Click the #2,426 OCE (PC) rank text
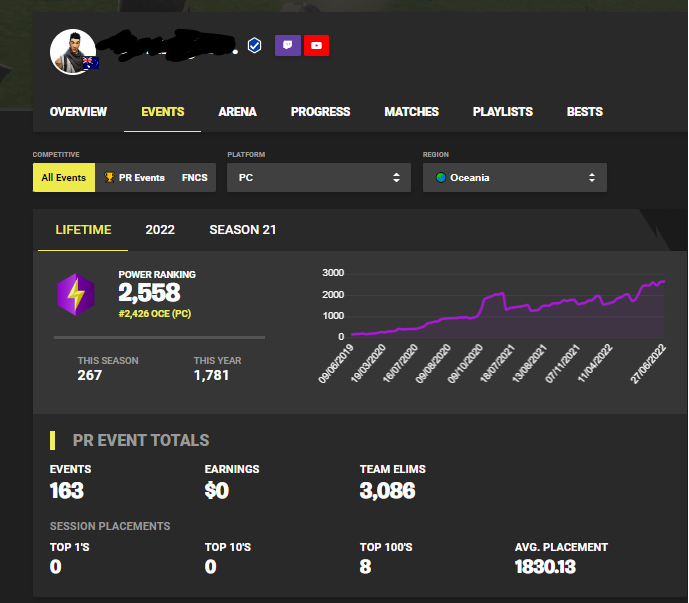 click(x=155, y=314)
